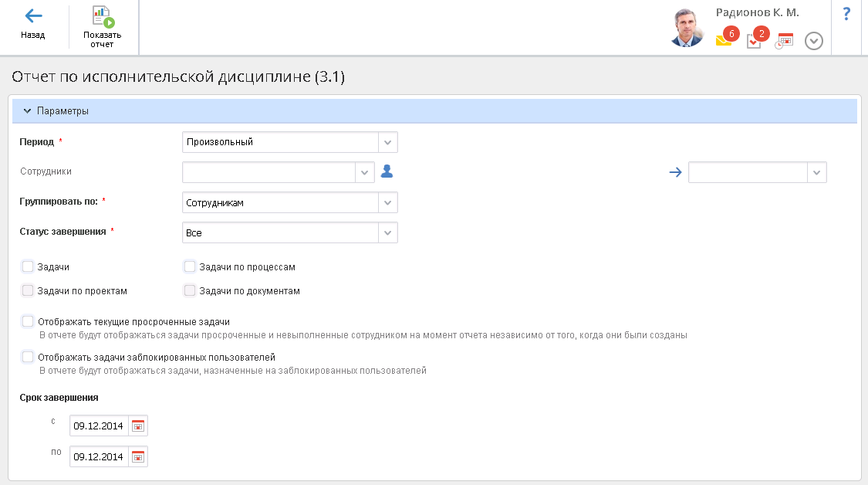Viewport: 868px width, 485px height.
Task: Click the Сотрудники input field
Action: click(269, 172)
